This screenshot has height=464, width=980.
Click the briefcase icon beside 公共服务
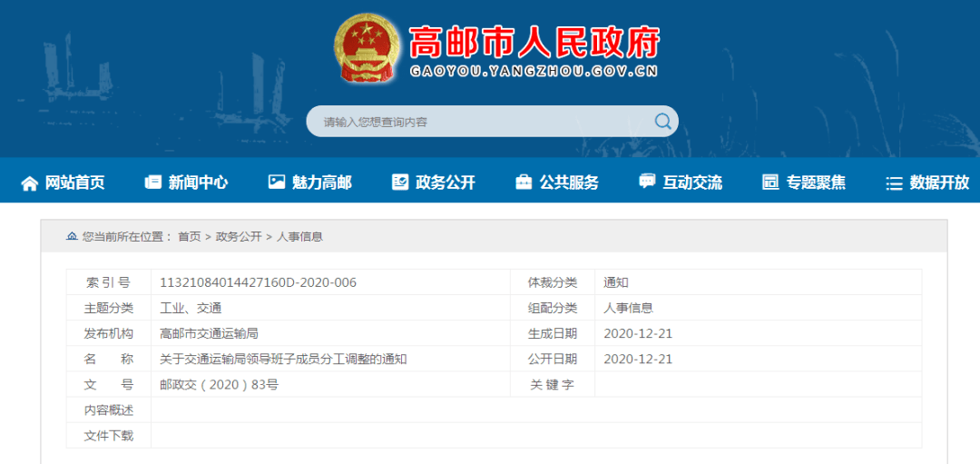524,183
